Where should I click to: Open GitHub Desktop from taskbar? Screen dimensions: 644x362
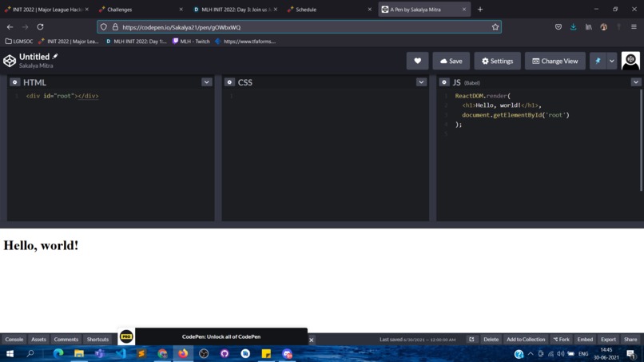(x=225, y=353)
